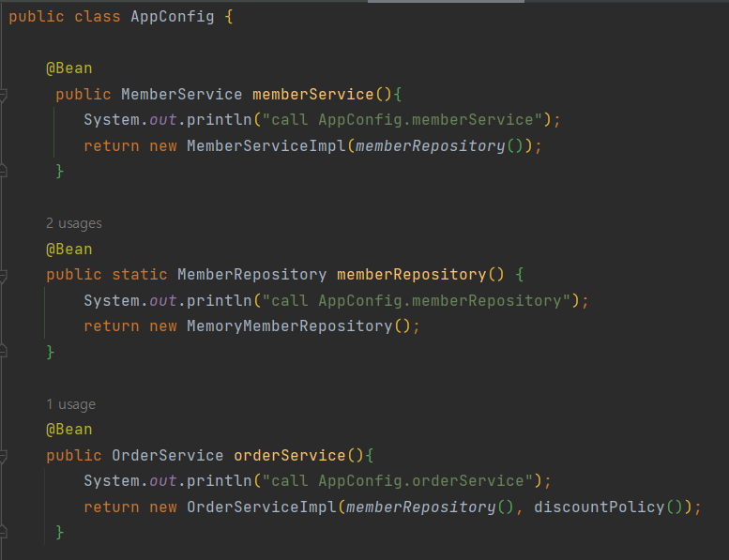
Task: Open the '2 usages' inlay hint
Action: [74, 223]
